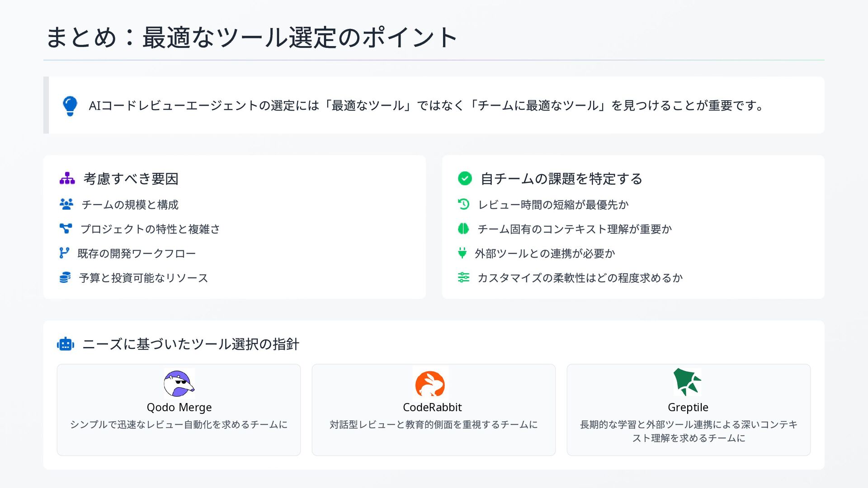
Task: Click the description 対話型レビューと教育的側面を重視するチームに
Action: click(434, 425)
